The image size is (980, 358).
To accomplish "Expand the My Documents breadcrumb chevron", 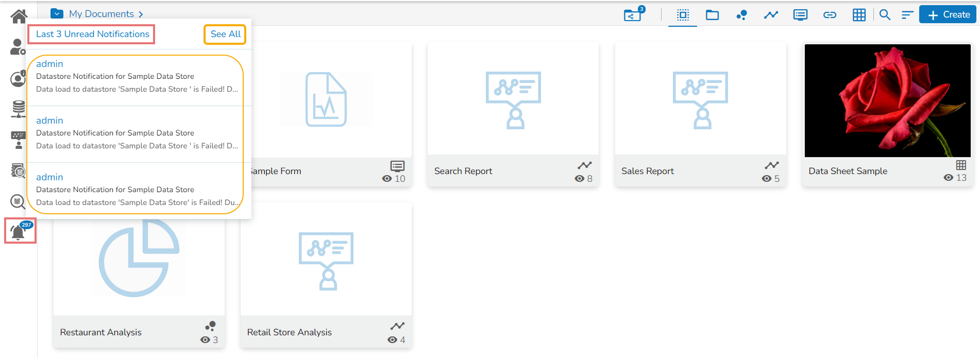I will coord(141,14).
